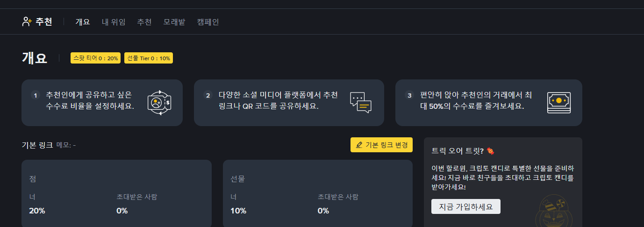This screenshot has width=644, height=227.
Task: Click the pencil icon on 기본 링크 변경
Action: (x=359, y=145)
